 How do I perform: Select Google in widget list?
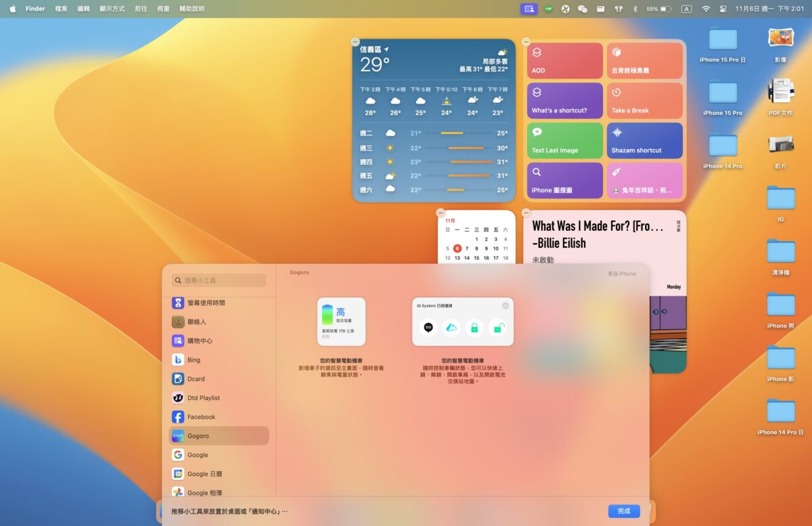coord(219,454)
